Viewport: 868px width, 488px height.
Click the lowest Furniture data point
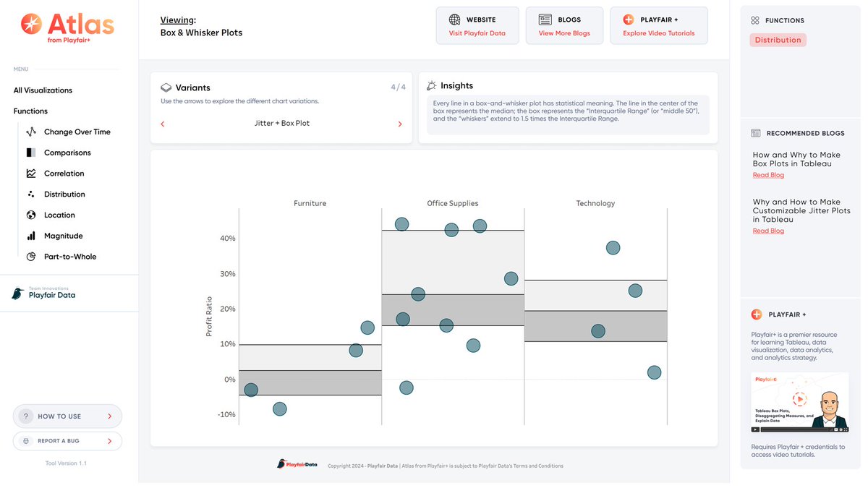coord(280,409)
